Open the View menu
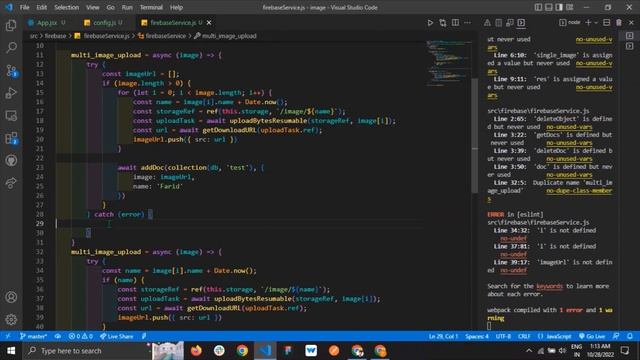This screenshot has width=640, height=360. pos(93,7)
